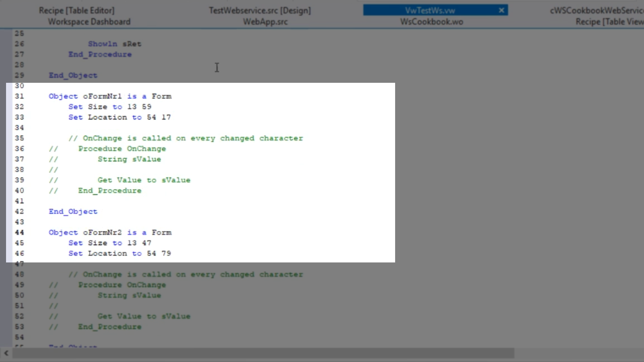Click 'Set Location to 54 79' line

pos(120,253)
